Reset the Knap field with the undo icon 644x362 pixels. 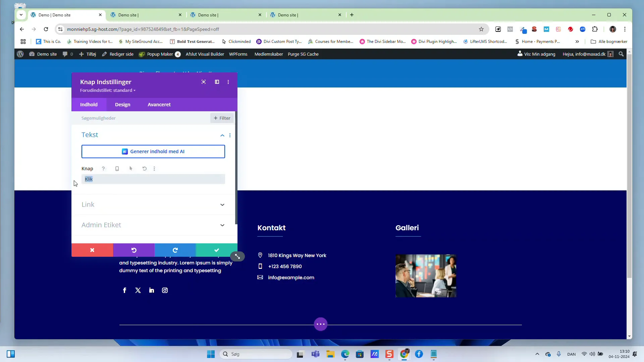[x=144, y=169]
